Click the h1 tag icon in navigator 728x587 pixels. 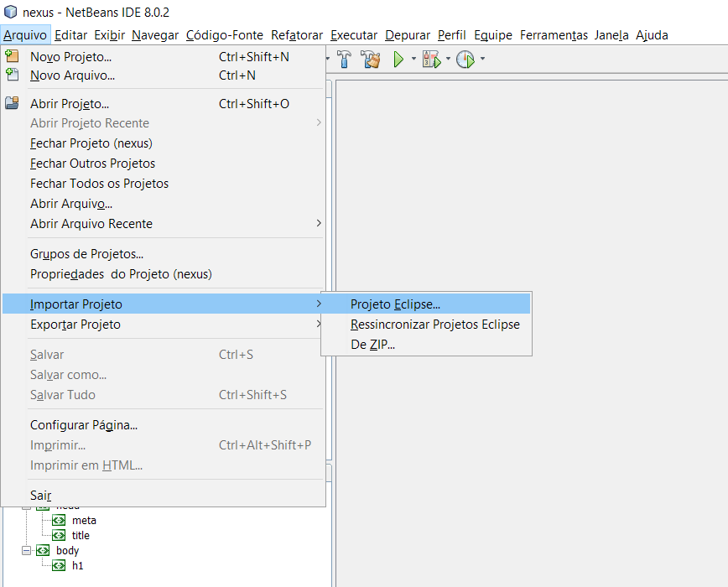tap(59, 566)
